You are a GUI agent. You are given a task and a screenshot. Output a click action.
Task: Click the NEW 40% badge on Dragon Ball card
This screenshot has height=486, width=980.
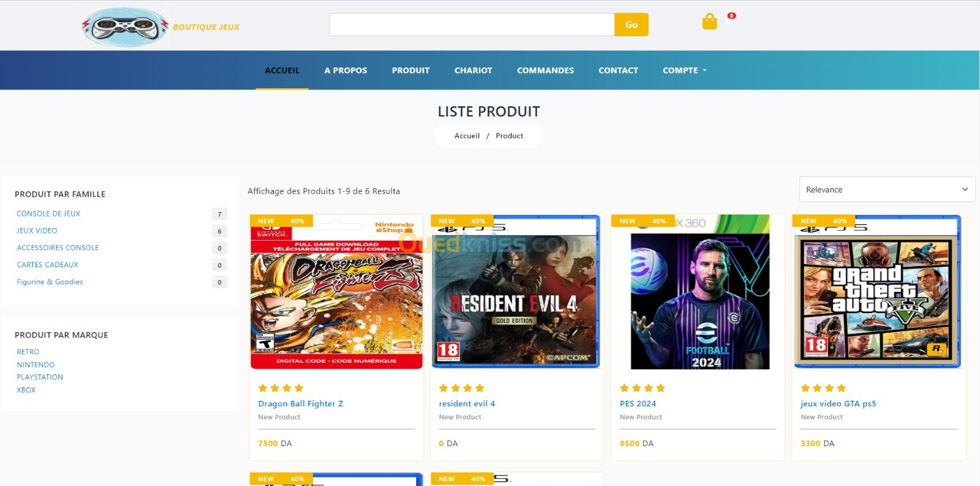click(x=281, y=221)
